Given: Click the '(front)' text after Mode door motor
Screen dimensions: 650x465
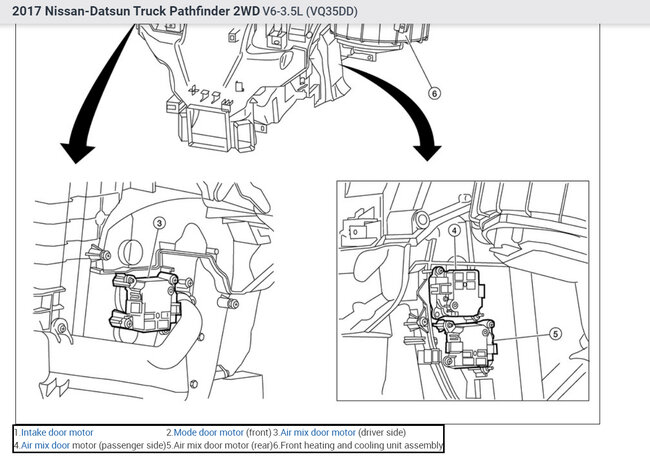Looking at the screenshot, I should [259, 433].
